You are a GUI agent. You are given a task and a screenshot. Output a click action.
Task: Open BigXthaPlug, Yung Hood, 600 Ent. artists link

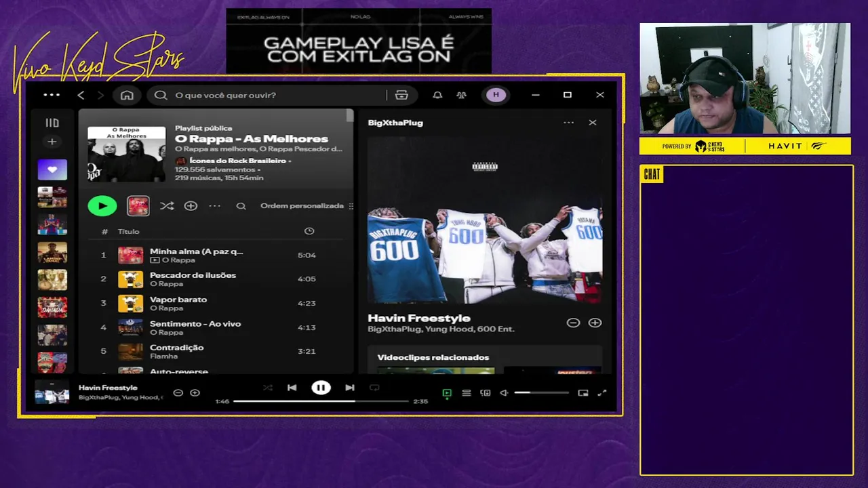point(441,329)
